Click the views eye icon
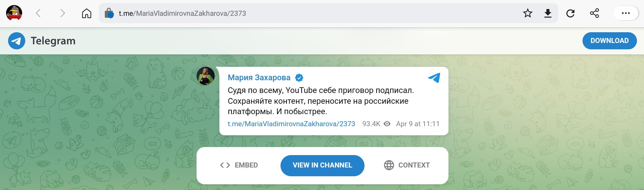This screenshot has width=644, height=190. coord(387,124)
